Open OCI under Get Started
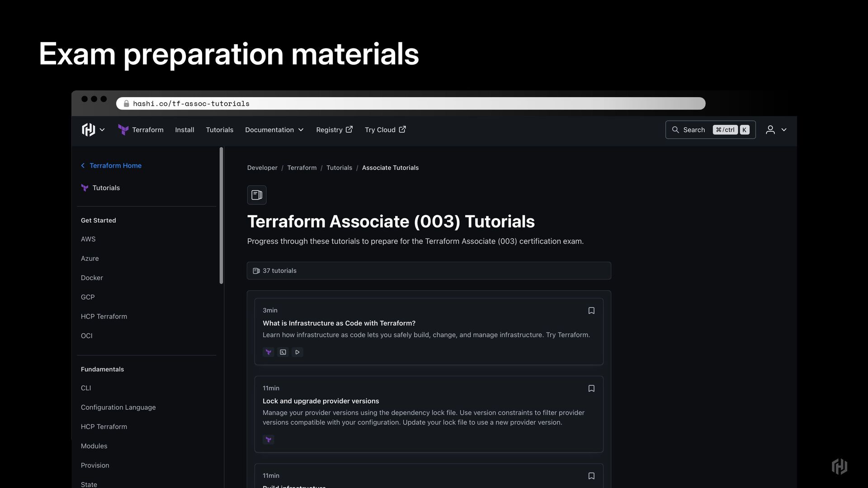This screenshot has width=868, height=488. [x=86, y=336]
